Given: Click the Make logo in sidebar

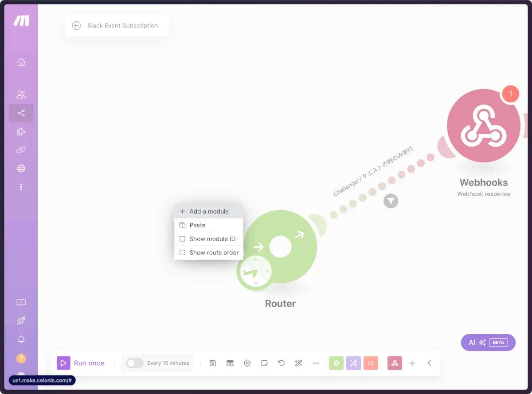Looking at the screenshot, I should pos(21,21).
